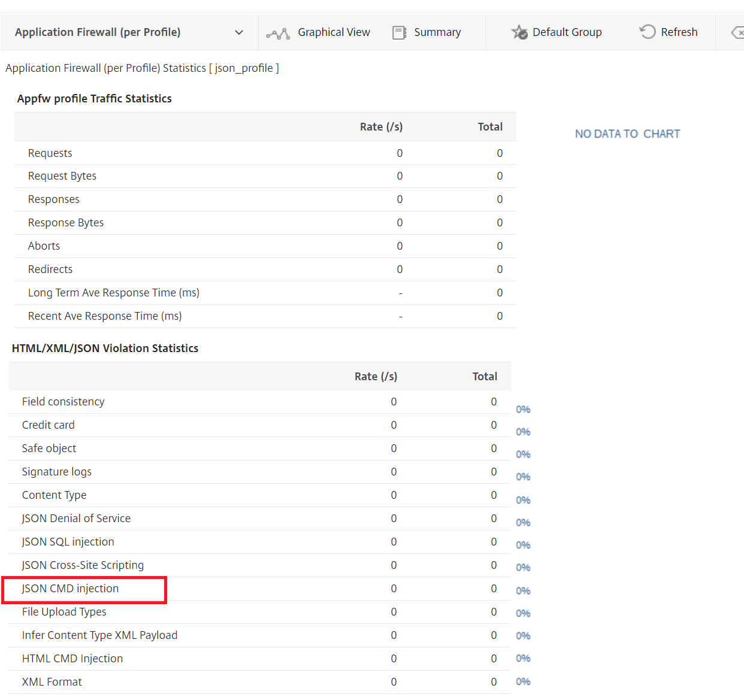
Task: Click Total header in Violation Statistics table
Action: click(485, 377)
